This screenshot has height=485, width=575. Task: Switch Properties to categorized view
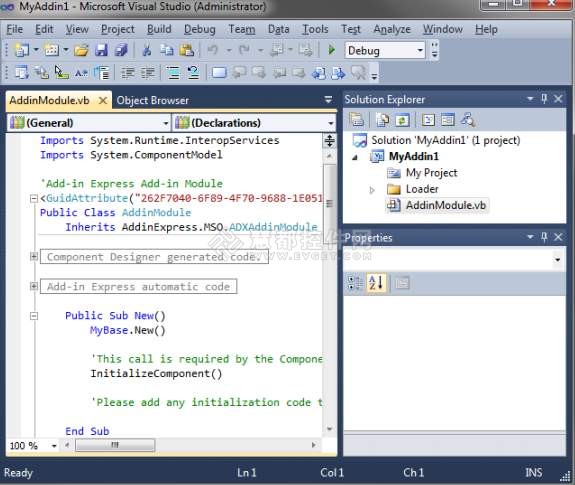[355, 283]
